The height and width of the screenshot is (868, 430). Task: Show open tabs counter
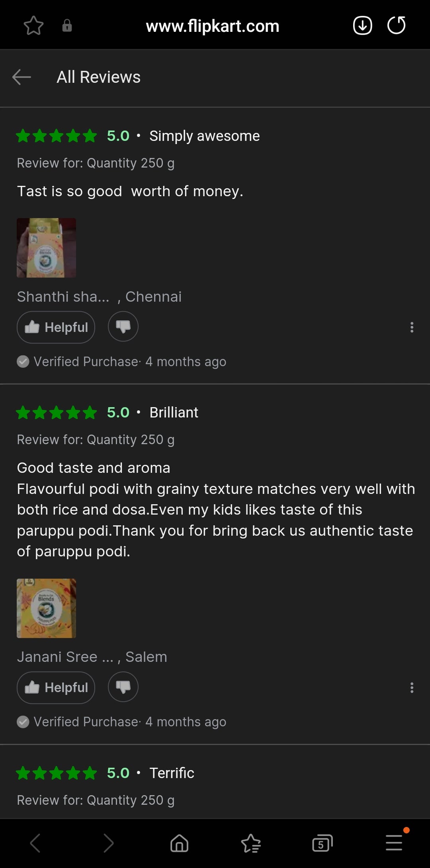[322, 843]
